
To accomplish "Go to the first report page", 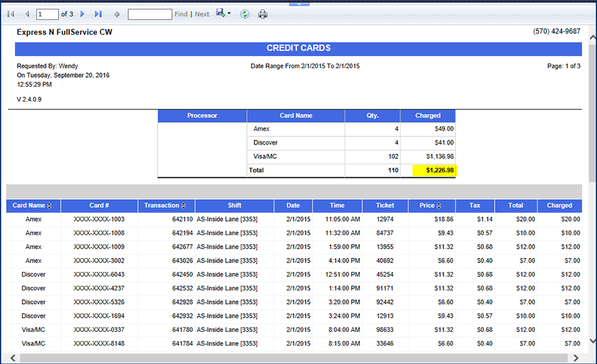I will pyautogui.click(x=10, y=14).
